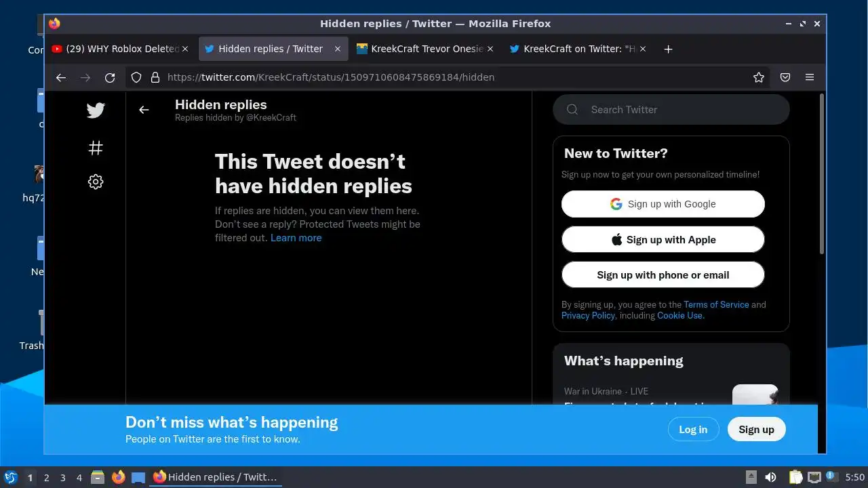Screen dimensions: 868x488
Task: Open the KreekCraft on Twitter tab
Action: [578, 49]
